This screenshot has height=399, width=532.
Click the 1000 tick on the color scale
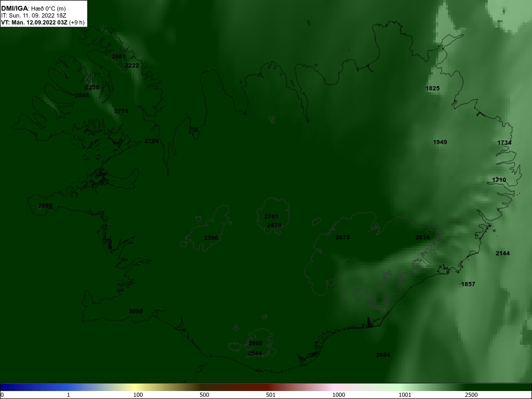(338, 395)
